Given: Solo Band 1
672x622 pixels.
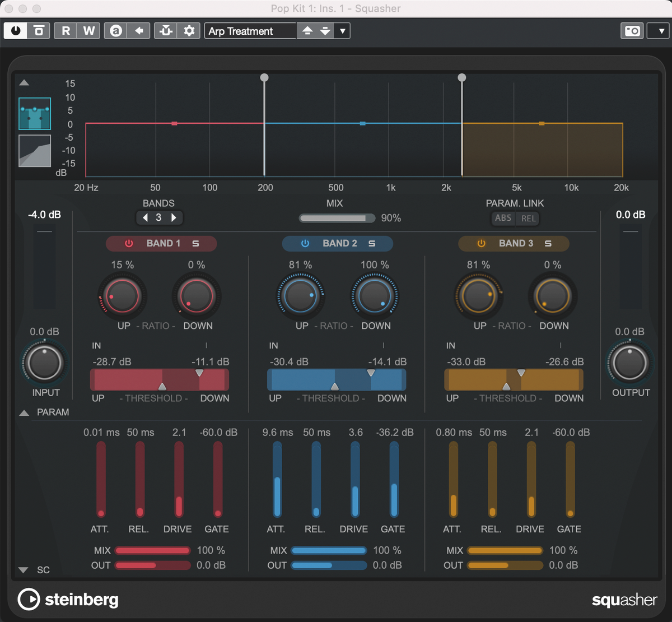Looking at the screenshot, I should (195, 243).
